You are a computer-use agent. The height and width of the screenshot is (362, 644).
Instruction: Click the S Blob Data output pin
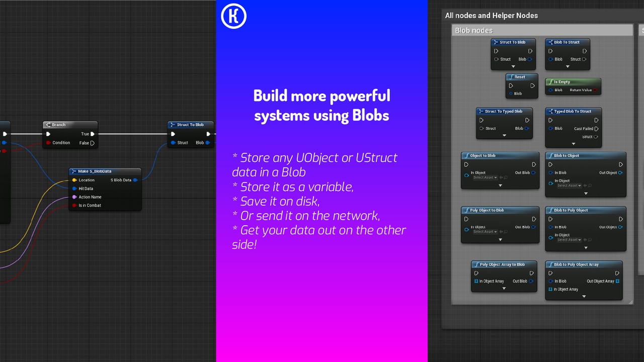135,180
